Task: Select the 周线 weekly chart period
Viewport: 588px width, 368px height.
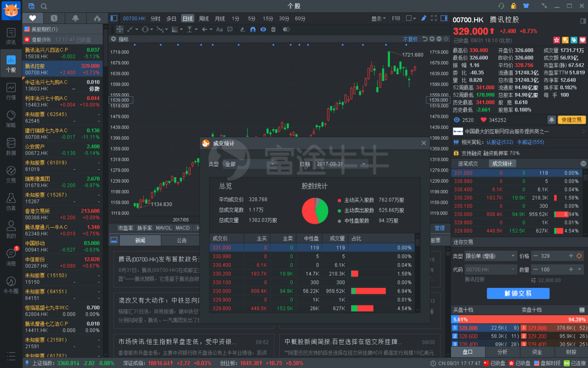Action: (x=204, y=18)
